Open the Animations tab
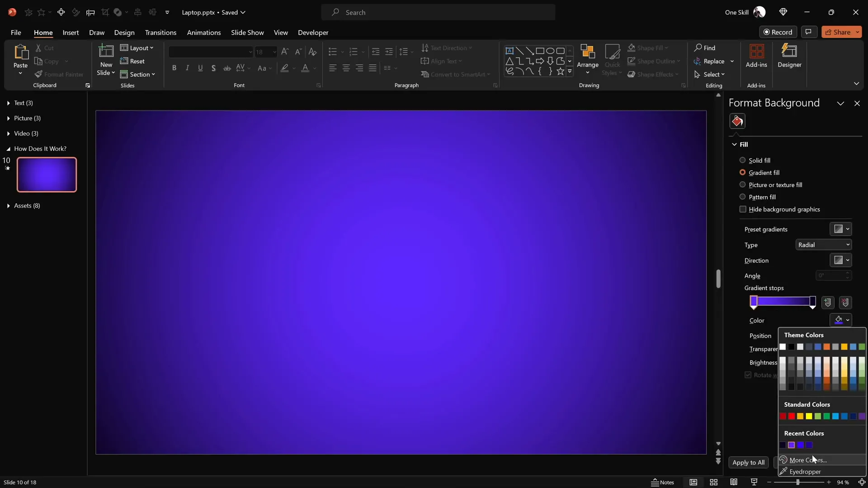Viewport: 868px width, 488px height. pos(204,33)
